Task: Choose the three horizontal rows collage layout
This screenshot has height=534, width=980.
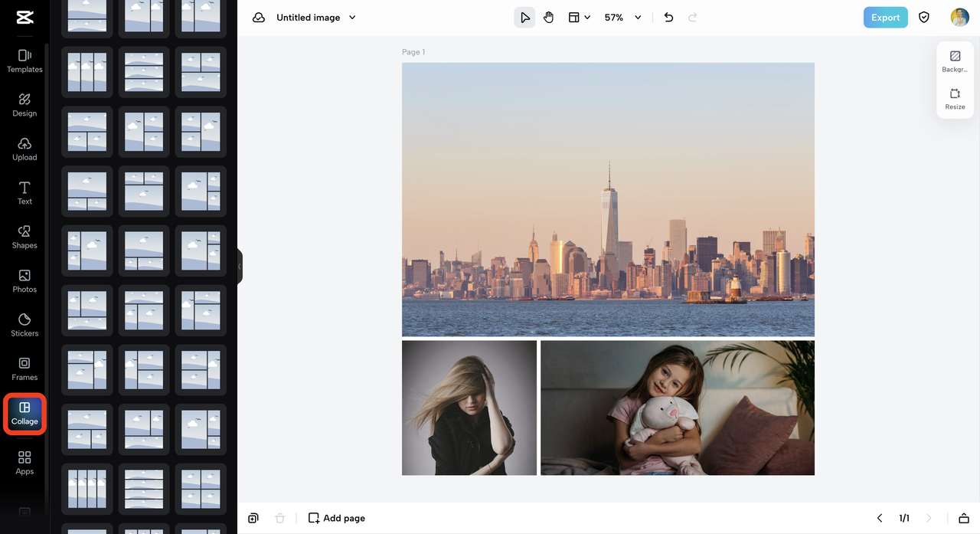Action: pyautogui.click(x=144, y=72)
